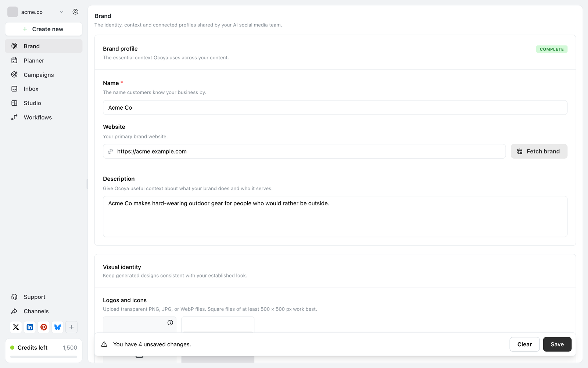Open the Bluesky channel icon
Screen dimensions: 588x368
coord(58,327)
